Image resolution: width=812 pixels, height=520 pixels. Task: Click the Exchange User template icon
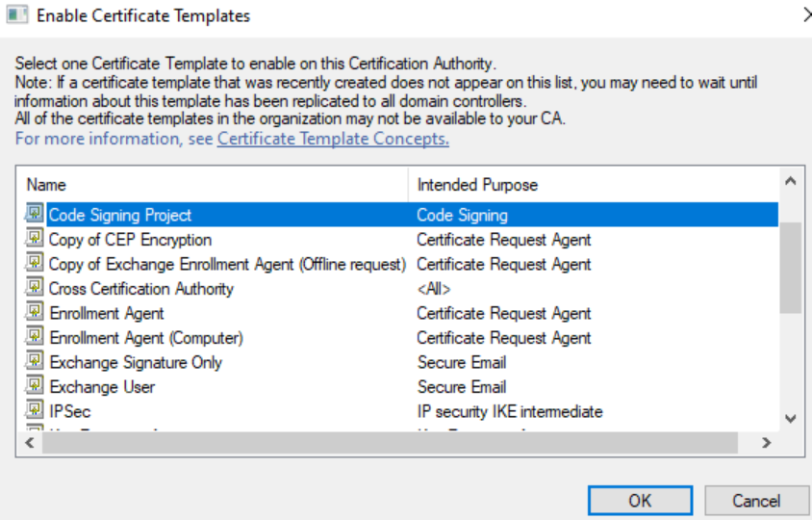tap(35, 387)
